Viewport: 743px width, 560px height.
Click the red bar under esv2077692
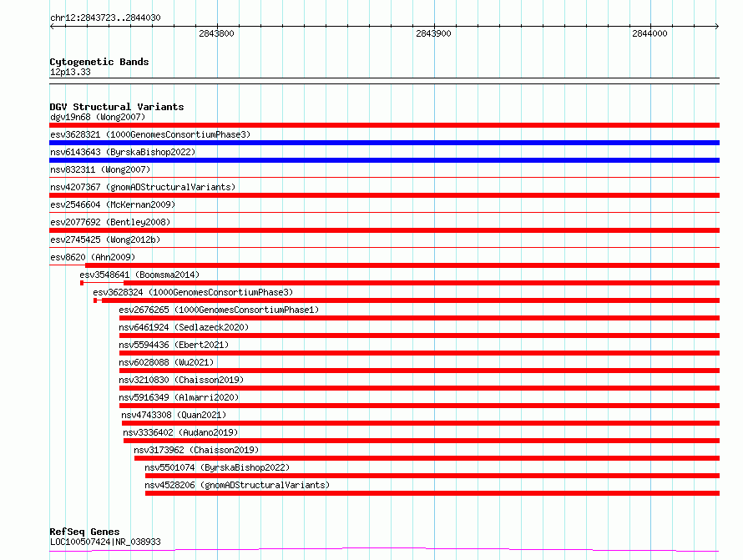384,230
